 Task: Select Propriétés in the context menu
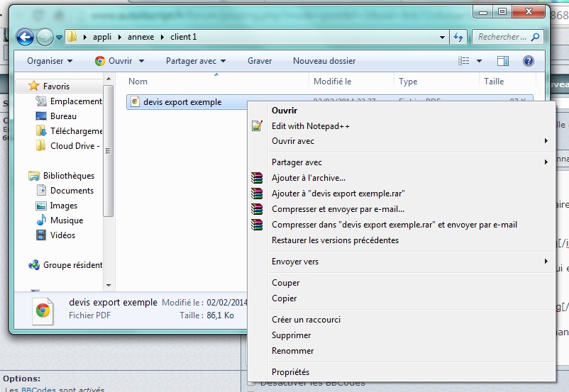click(290, 372)
